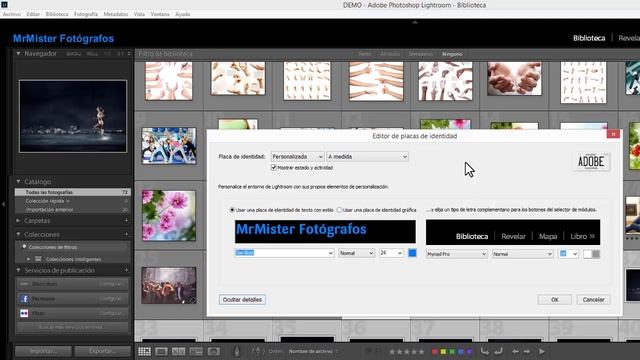Collapse Servicios de publicación panel

pos(18,270)
